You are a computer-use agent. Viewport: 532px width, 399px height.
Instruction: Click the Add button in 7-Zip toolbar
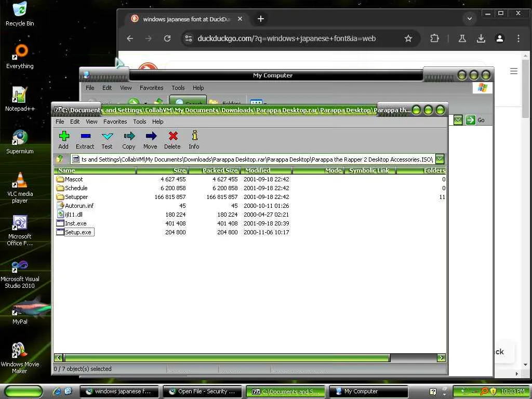pyautogui.click(x=63, y=140)
